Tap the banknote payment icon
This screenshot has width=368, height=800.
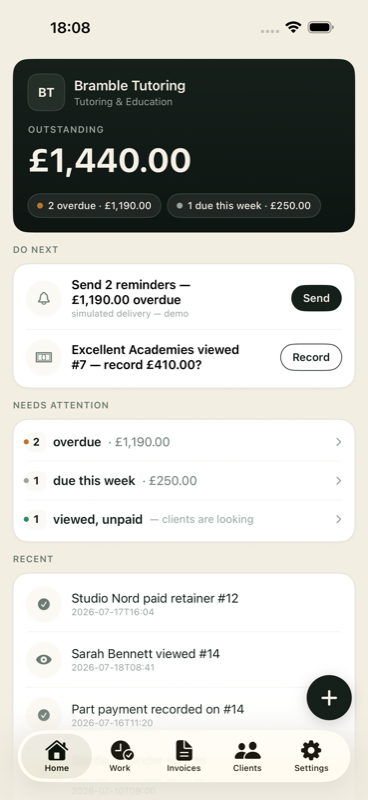[44, 358]
